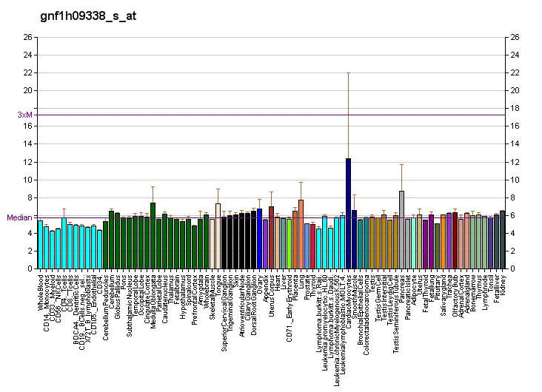Click the 0 on right axis
542x392 pixels.
click(x=512, y=268)
